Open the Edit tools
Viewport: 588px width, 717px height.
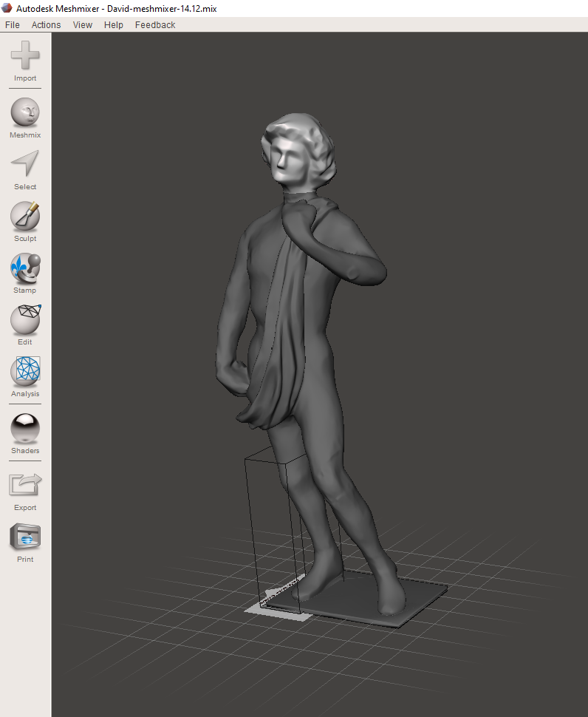click(x=25, y=324)
